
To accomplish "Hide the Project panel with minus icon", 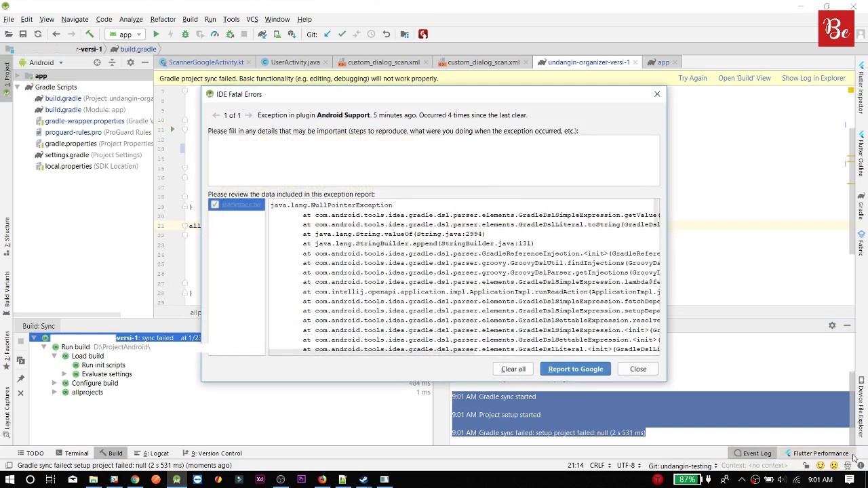I will [x=145, y=62].
